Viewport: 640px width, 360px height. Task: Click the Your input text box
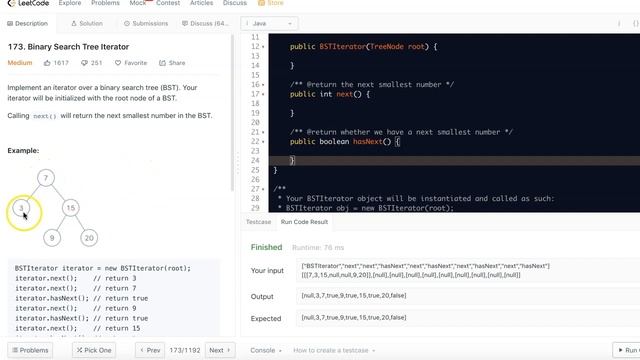[x=468, y=271]
